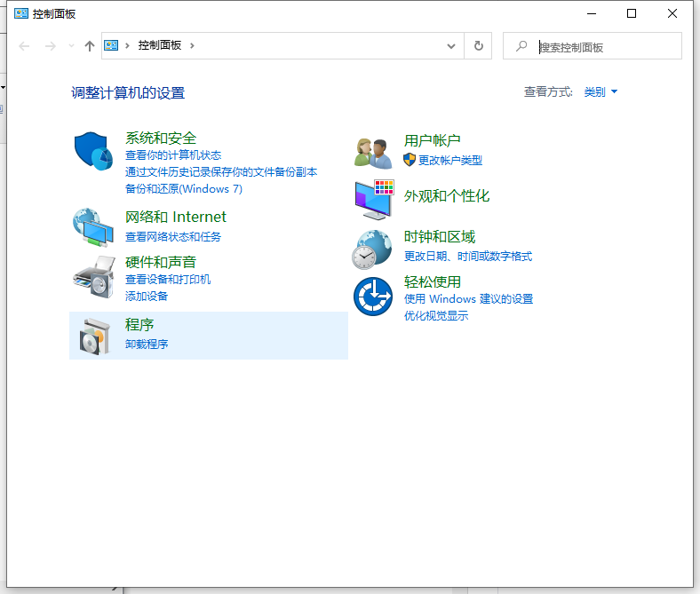Open the 查看方式 类别 view dropdown
700x594 pixels.
point(601,92)
